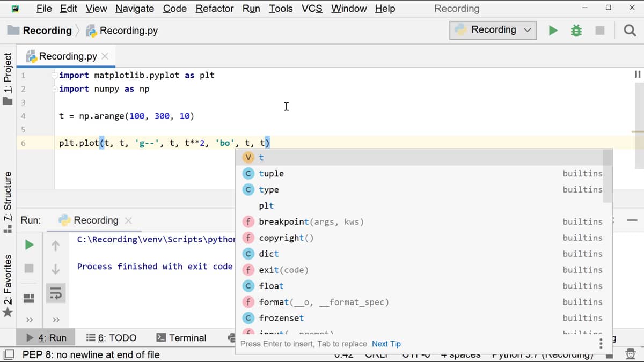Open the Window menu
644x362 pixels.
coord(349,9)
